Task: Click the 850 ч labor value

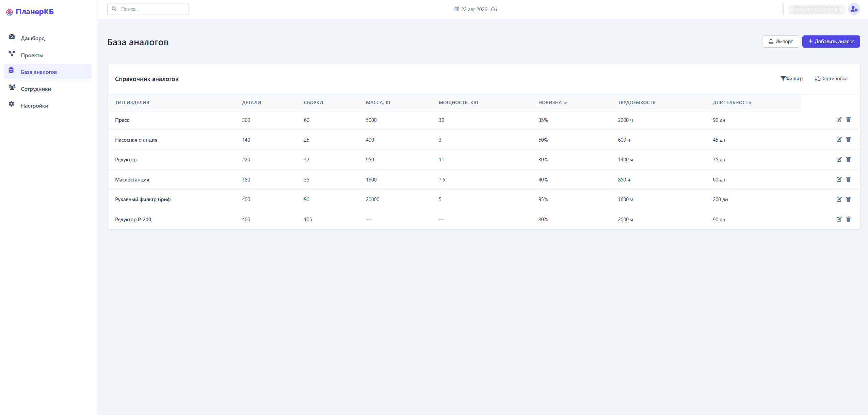Action: [x=624, y=180]
